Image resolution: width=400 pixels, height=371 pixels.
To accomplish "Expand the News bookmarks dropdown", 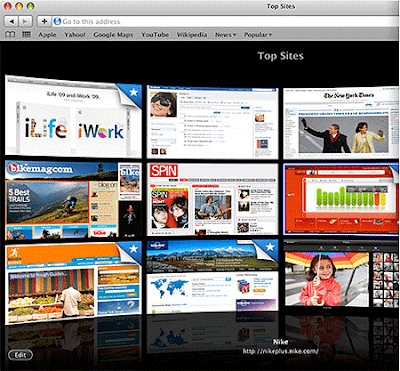I will pyautogui.click(x=225, y=35).
